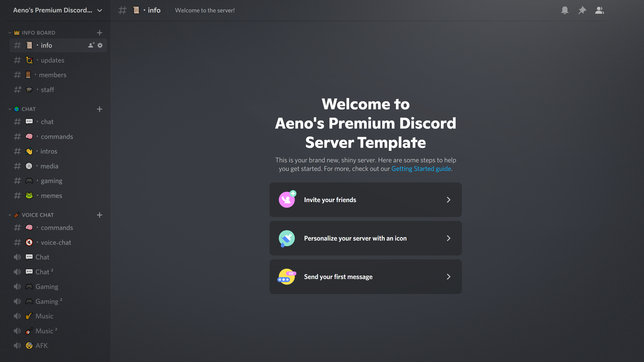Collapse the VOICE CHAT category
The height and width of the screenshot is (362, 644).
(x=38, y=215)
